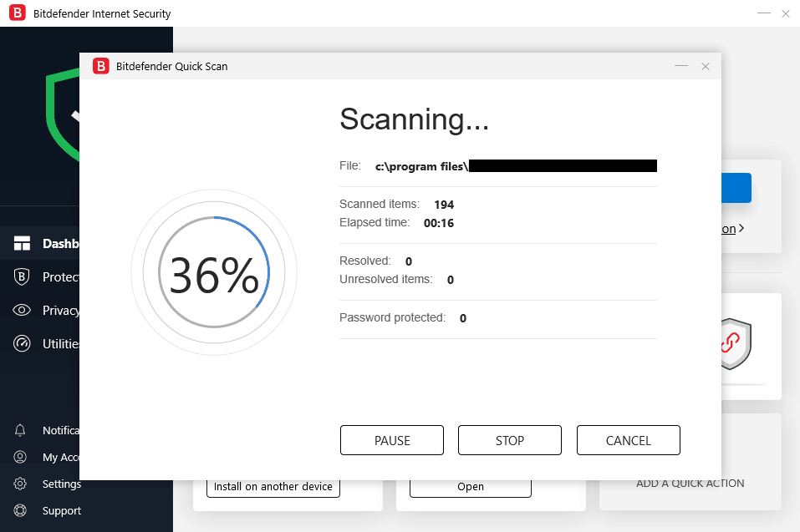This screenshot has width=800, height=532.
Task: Expand the underlined link's chevron arrow
Action: (x=742, y=228)
